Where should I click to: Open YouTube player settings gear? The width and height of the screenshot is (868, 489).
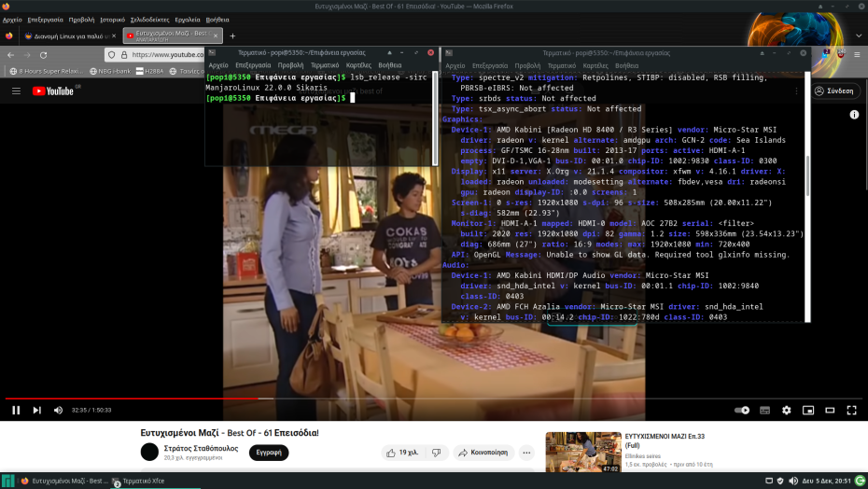(x=786, y=410)
